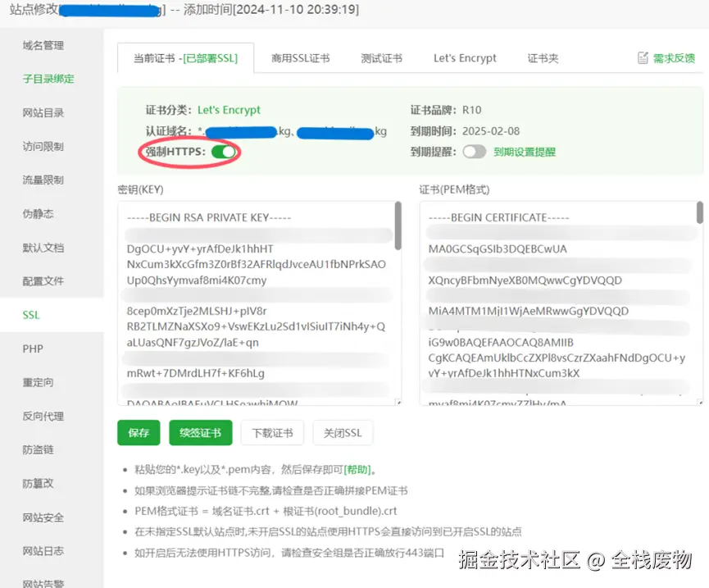Select 网站安全 in the sidebar
The image size is (709, 588).
tap(43, 517)
